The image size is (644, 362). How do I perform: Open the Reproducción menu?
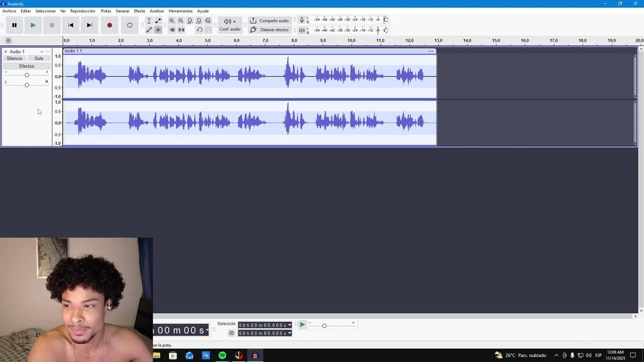[83, 11]
